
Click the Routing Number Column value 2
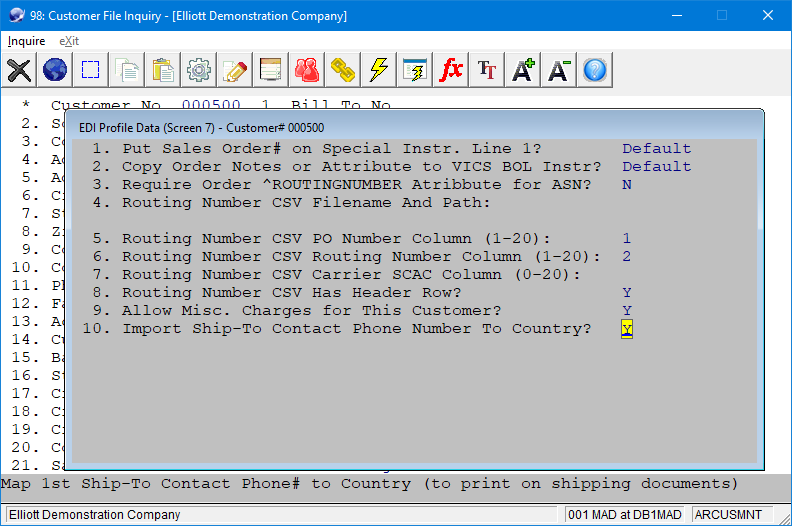point(627,256)
